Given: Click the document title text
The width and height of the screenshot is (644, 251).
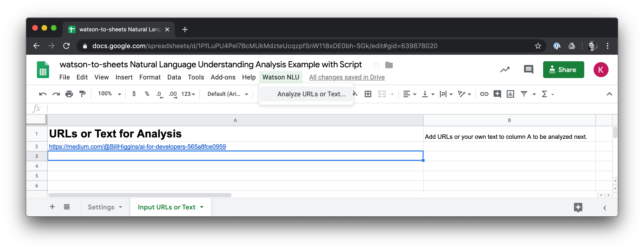Looking at the screenshot, I should [210, 65].
